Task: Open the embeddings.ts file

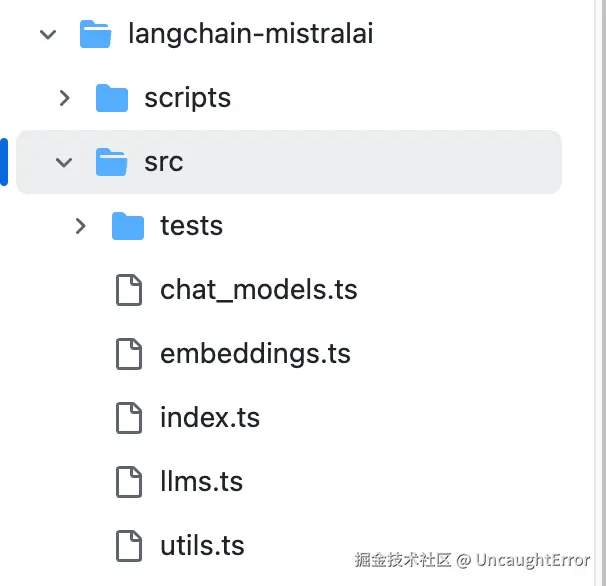Action: pos(255,354)
